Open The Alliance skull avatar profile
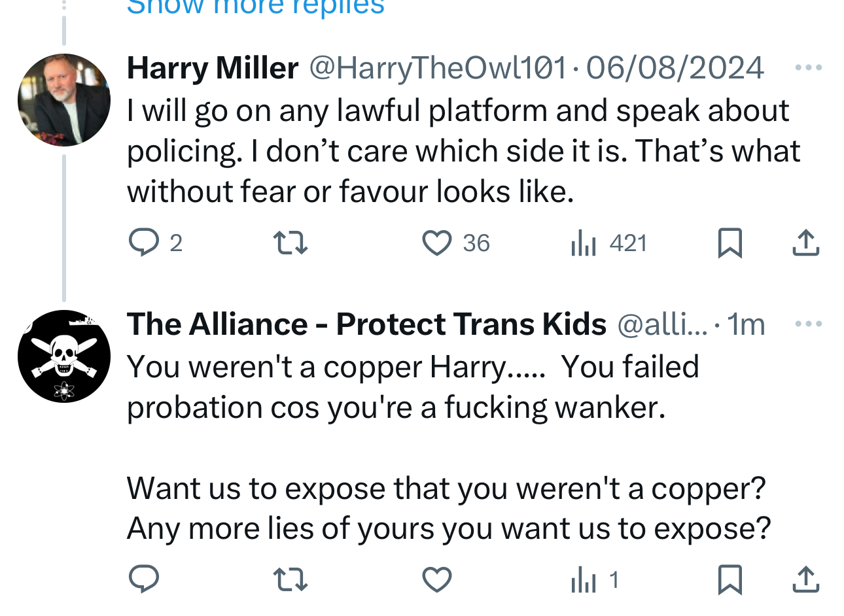Image resolution: width=844 pixels, height=616 pixels. point(64,356)
